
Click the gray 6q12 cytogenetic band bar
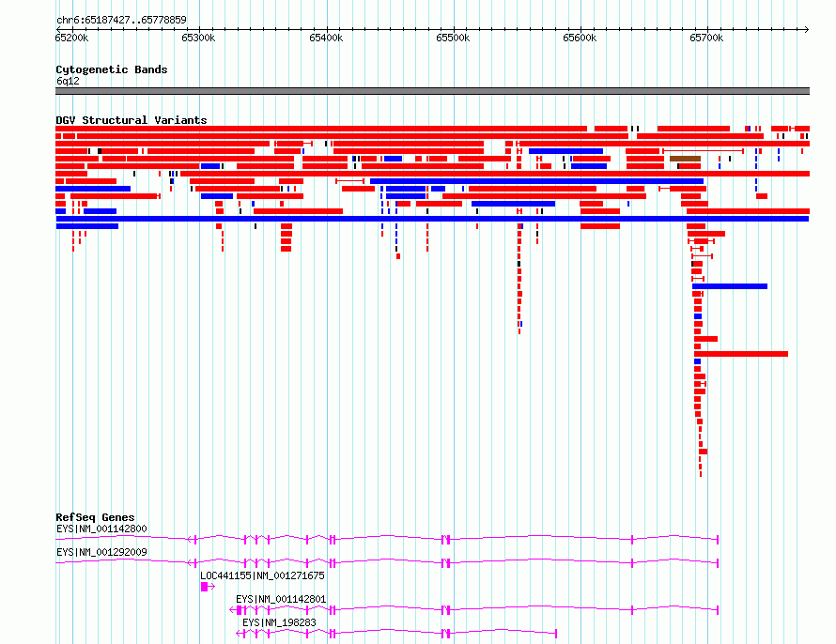[432, 91]
